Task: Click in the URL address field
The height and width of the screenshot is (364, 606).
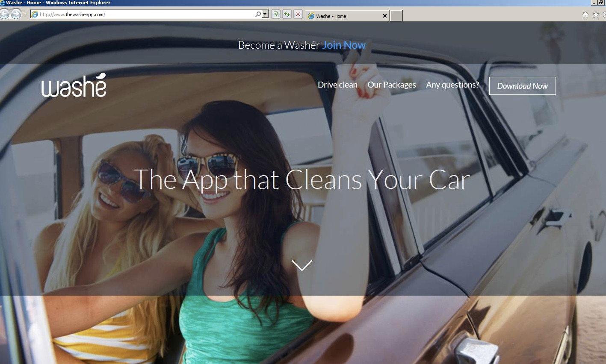Action: (145, 15)
